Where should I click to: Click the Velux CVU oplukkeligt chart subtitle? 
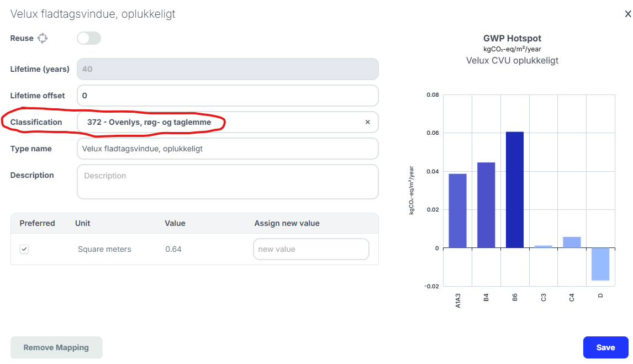[512, 61]
